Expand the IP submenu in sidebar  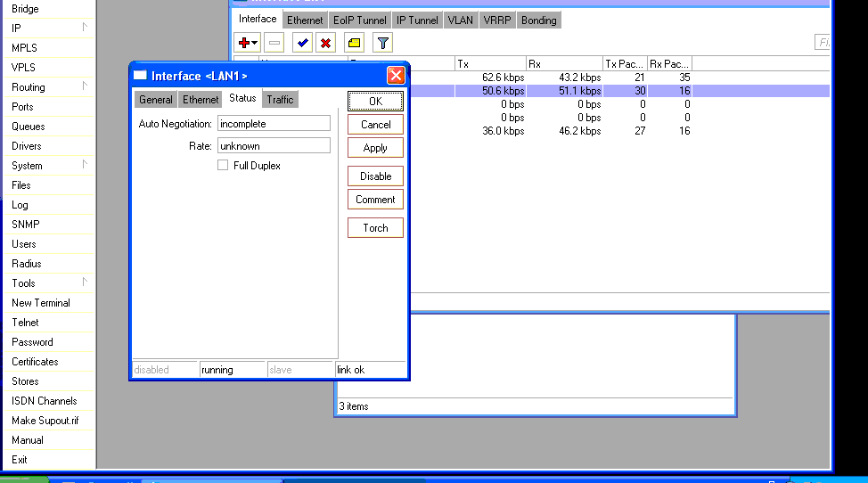(x=48, y=29)
